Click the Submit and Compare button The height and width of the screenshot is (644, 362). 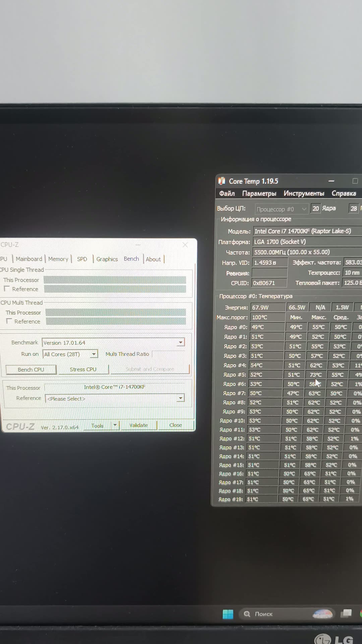[x=150, y=369]
